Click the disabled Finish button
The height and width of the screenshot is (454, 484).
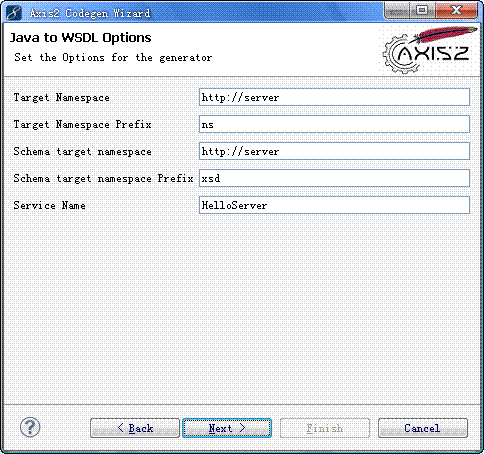click(325, 428)
